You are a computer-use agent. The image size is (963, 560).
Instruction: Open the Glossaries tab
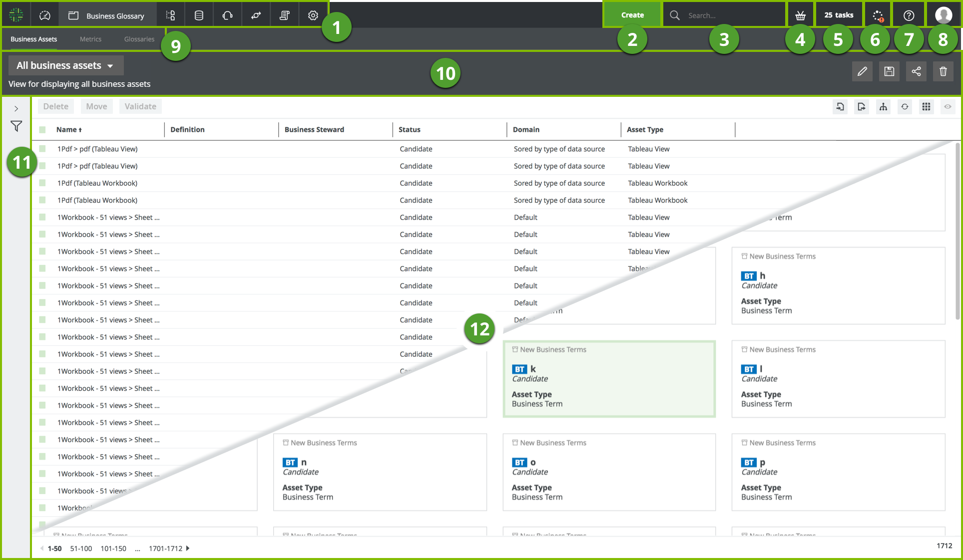[139, 39]
